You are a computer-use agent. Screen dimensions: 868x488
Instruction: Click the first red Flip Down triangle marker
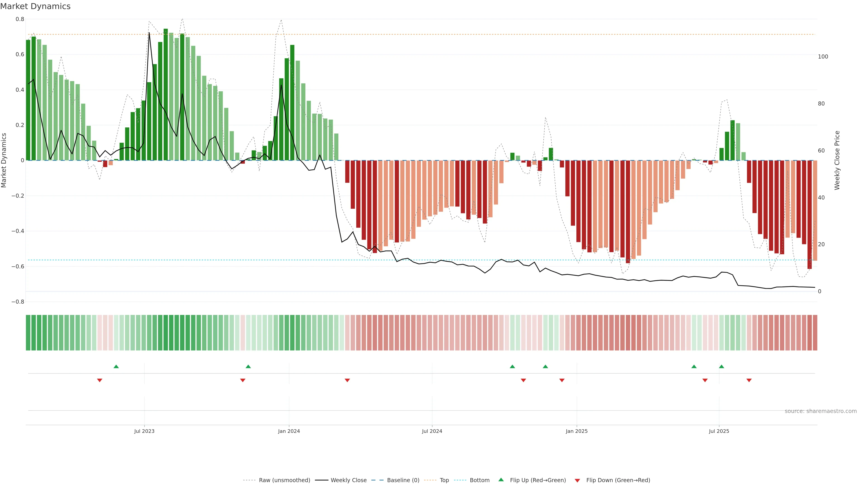coord(100,380)
